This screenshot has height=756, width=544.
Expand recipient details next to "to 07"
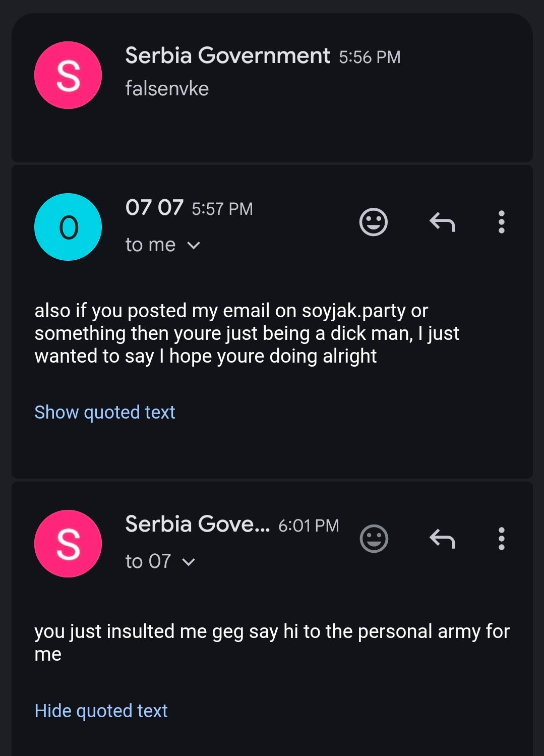tap(189, 562)
